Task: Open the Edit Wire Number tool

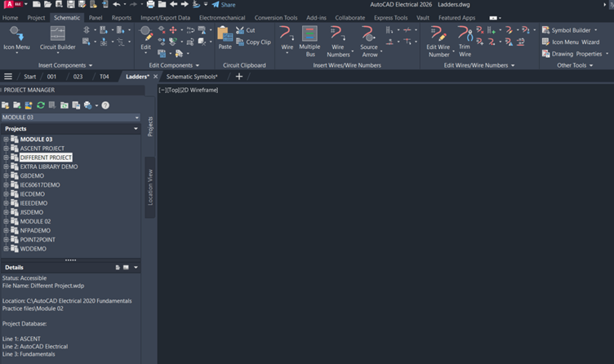Action: (438, 41)
